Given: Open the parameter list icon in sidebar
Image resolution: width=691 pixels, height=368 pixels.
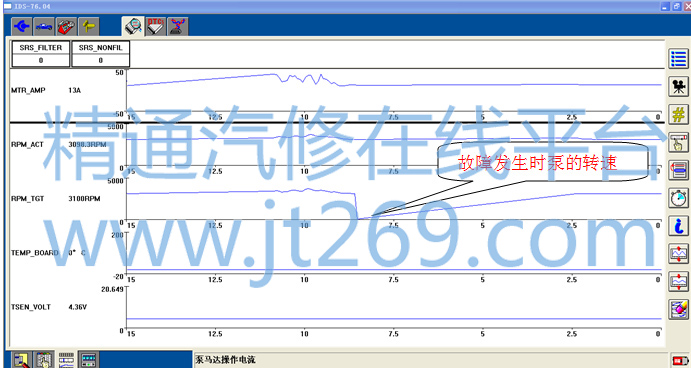Looking at the screenshot, I should point(679,59).
